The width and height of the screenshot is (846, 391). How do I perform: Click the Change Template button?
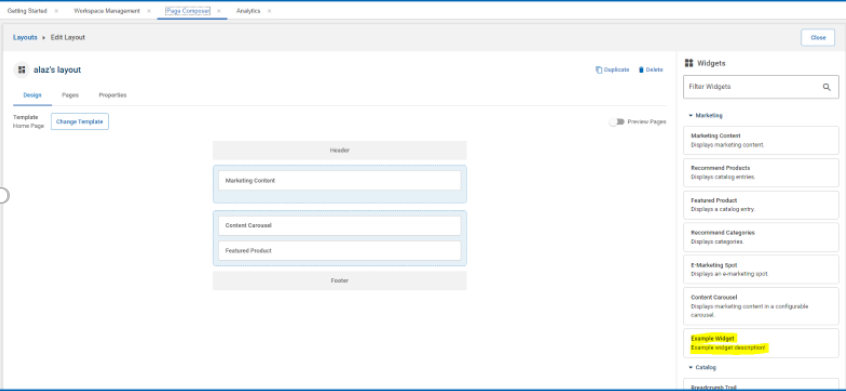tap(80, 122)
